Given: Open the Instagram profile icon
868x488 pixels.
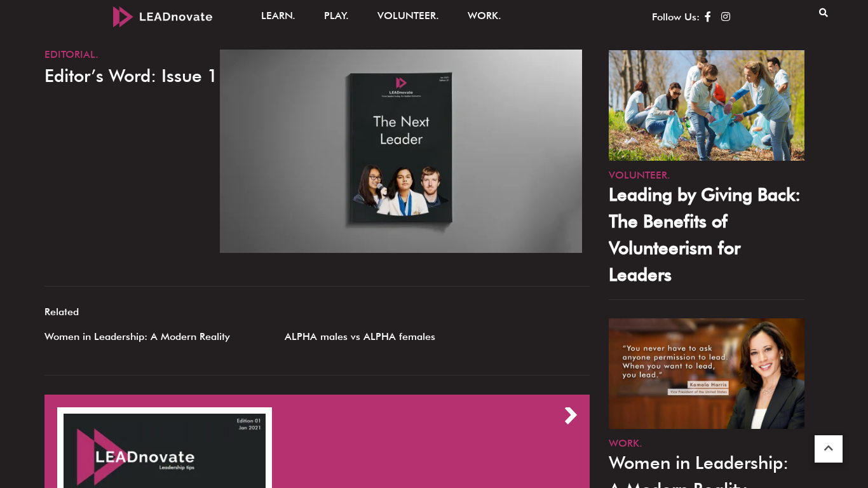Looking at the screenshot, I should (726, 17).
